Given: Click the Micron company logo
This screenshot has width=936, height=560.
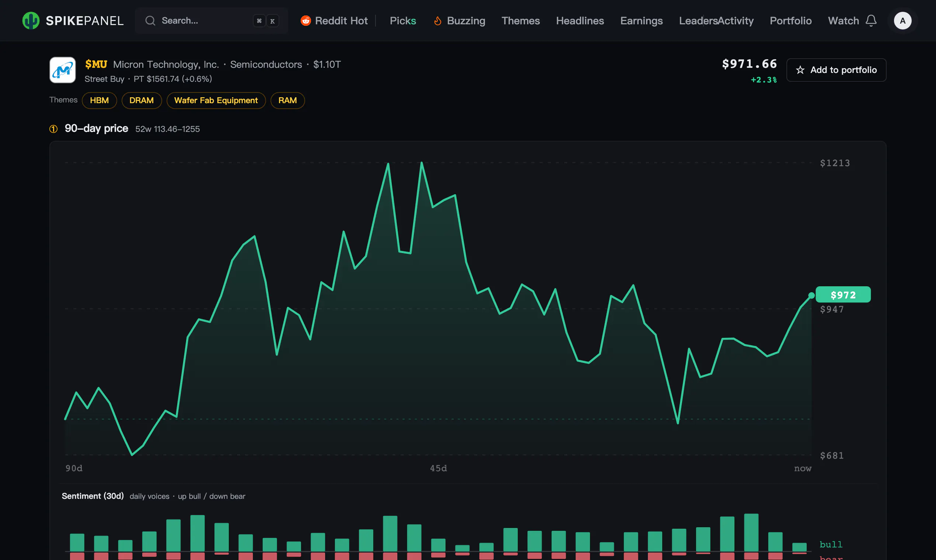Looking at the screenshot, I should pyautogui.click(x=63, y=70).
